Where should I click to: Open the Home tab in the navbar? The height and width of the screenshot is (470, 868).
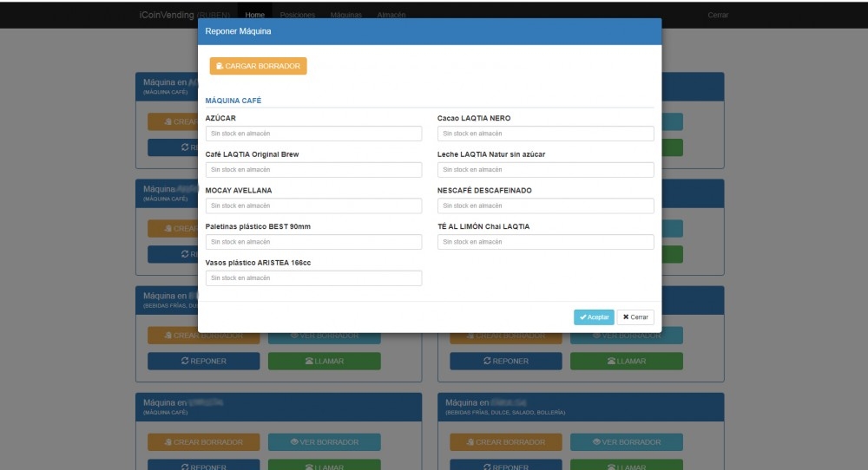pos(254,15)
